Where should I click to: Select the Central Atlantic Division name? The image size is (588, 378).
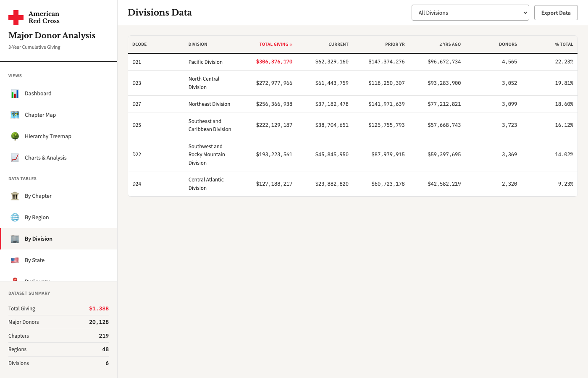(x=206, y=184)
